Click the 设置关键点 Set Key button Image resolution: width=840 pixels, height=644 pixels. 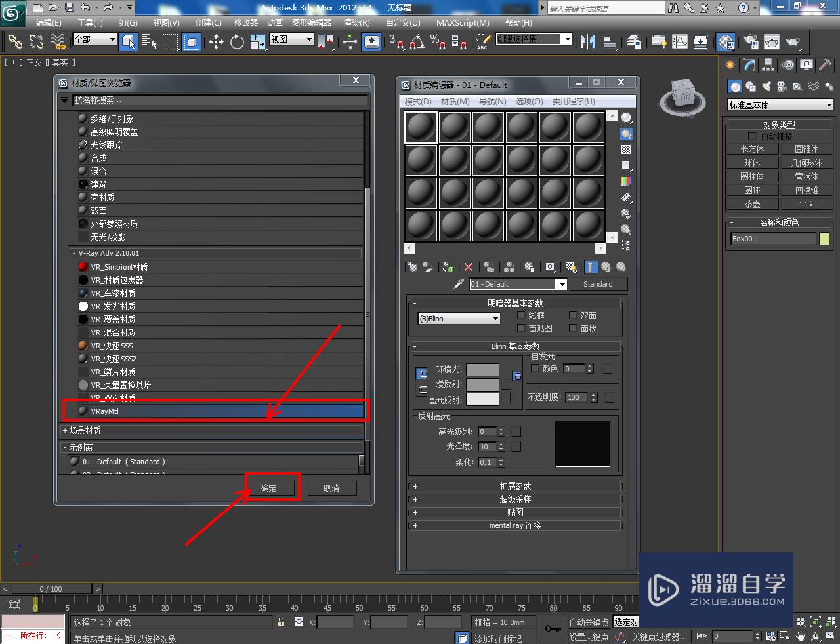point(589,637)
